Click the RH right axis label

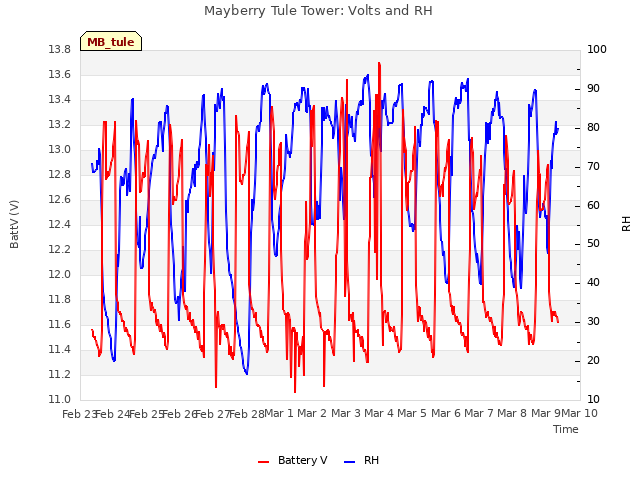pyautogui.click(x=626, y=224)
